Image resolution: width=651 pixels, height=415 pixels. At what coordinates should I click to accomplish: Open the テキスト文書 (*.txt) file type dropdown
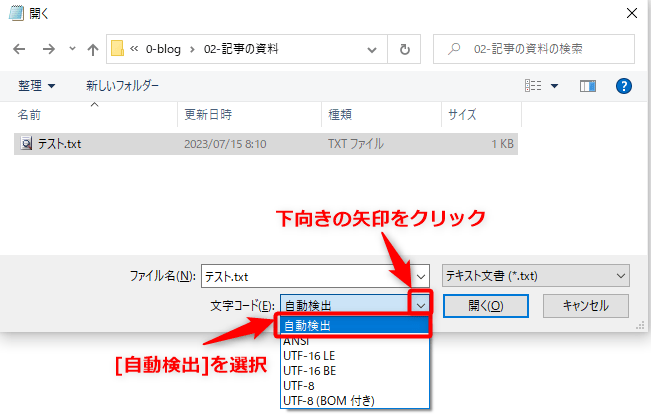point(536,275)
